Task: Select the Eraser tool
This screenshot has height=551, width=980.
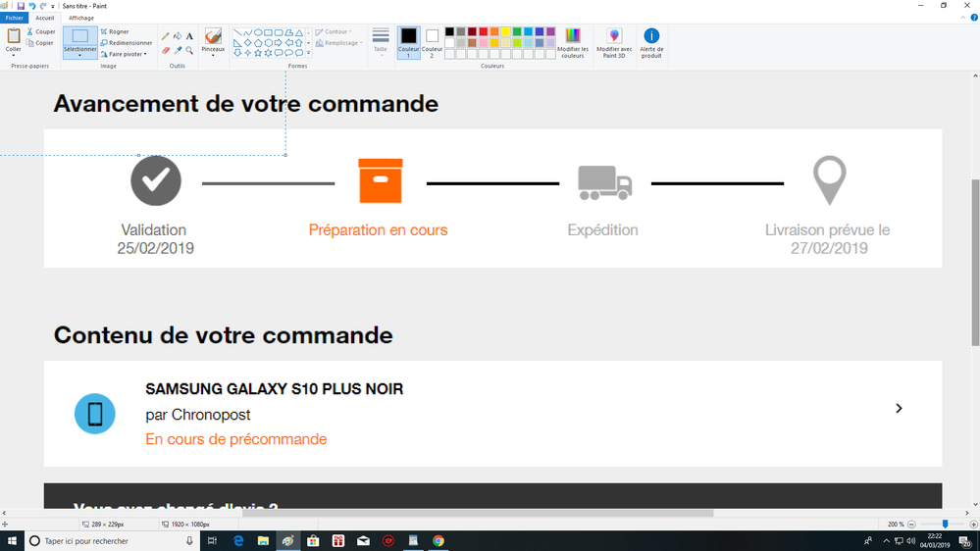Action: pos(166,50)
